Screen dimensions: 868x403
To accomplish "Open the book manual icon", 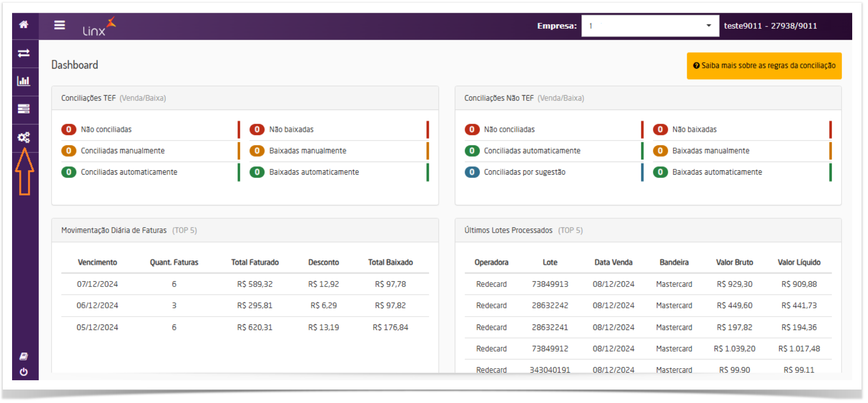I will coord(24,357).
